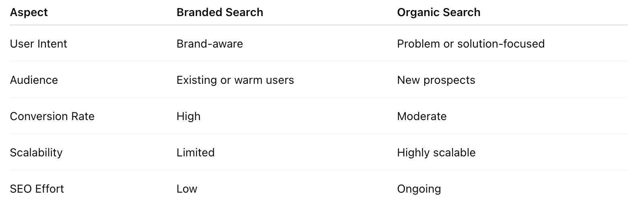The image size is (644, 216).
Task: Click the Aspect column header
Action: coord(29,12)
